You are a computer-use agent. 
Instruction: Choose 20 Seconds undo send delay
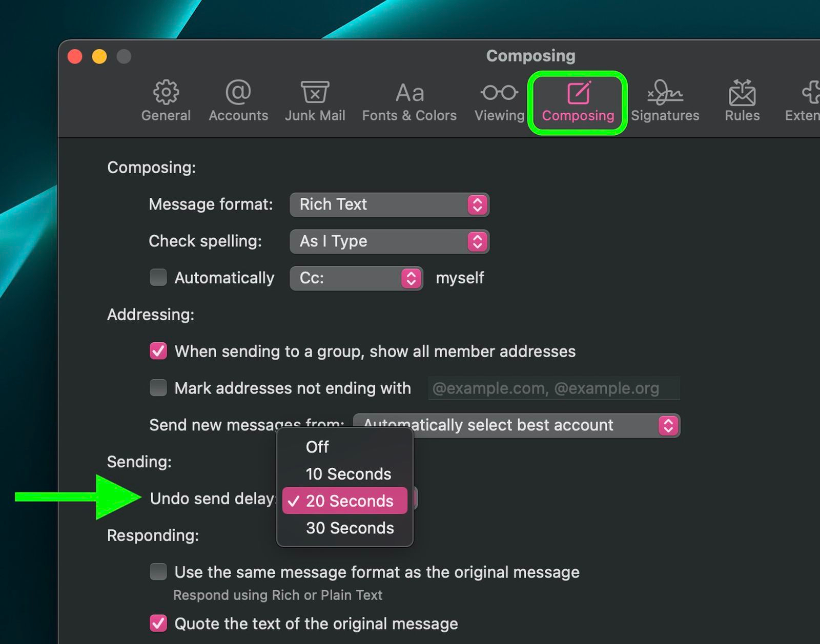[x=344, y=501]
